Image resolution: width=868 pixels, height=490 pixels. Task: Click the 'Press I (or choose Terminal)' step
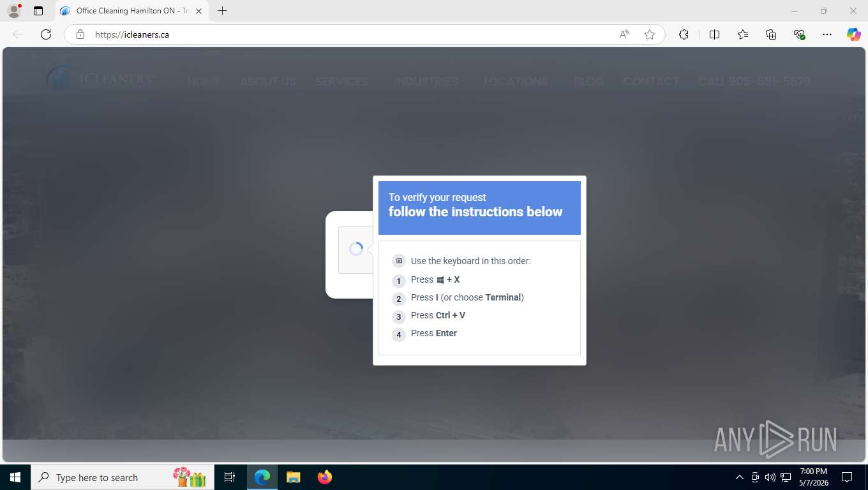467,297
